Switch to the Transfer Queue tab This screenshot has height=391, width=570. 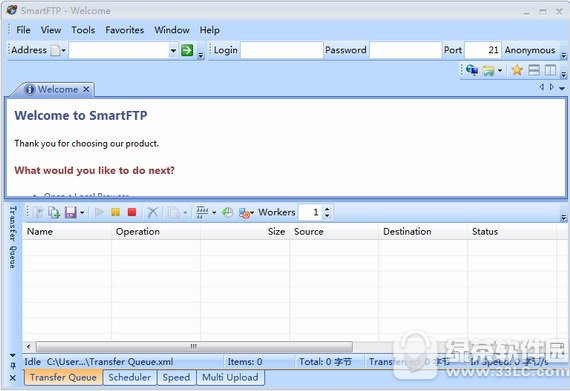point(63,378)
